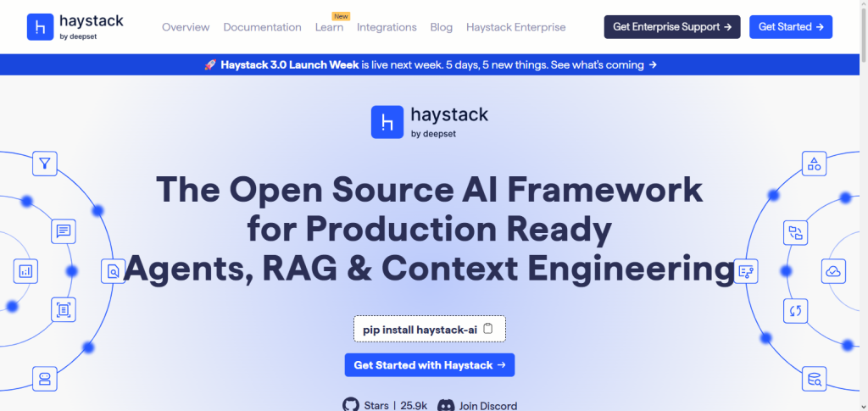The height and width of the screenshot is (411, 868).
Task: Click the rocket emoji in the announcement banner
Action: click(210, 64)
